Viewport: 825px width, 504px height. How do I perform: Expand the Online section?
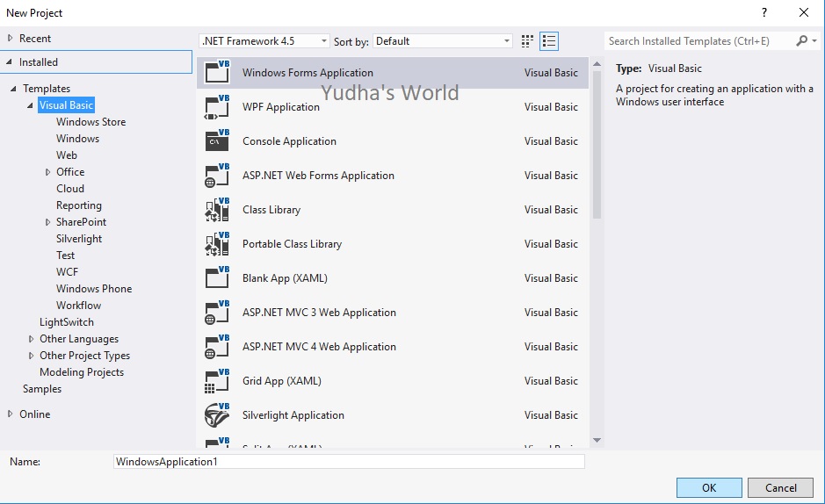coord(10,414)
